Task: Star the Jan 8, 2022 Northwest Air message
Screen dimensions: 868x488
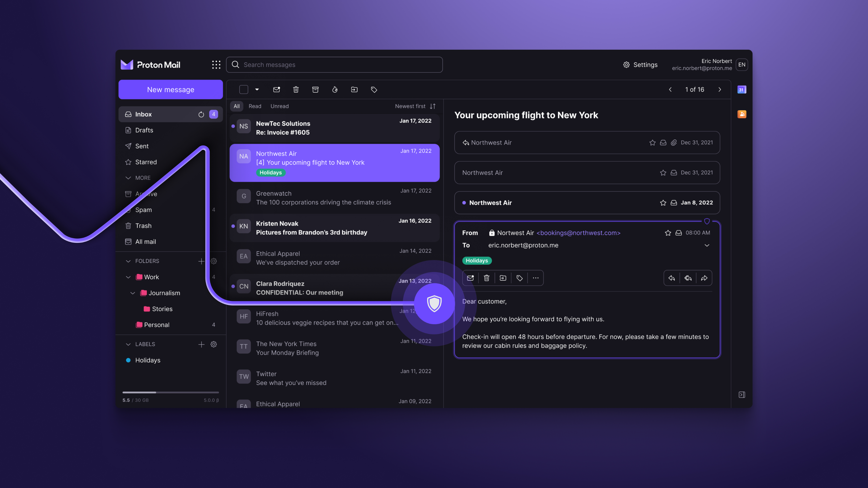Action: point(663,203)
